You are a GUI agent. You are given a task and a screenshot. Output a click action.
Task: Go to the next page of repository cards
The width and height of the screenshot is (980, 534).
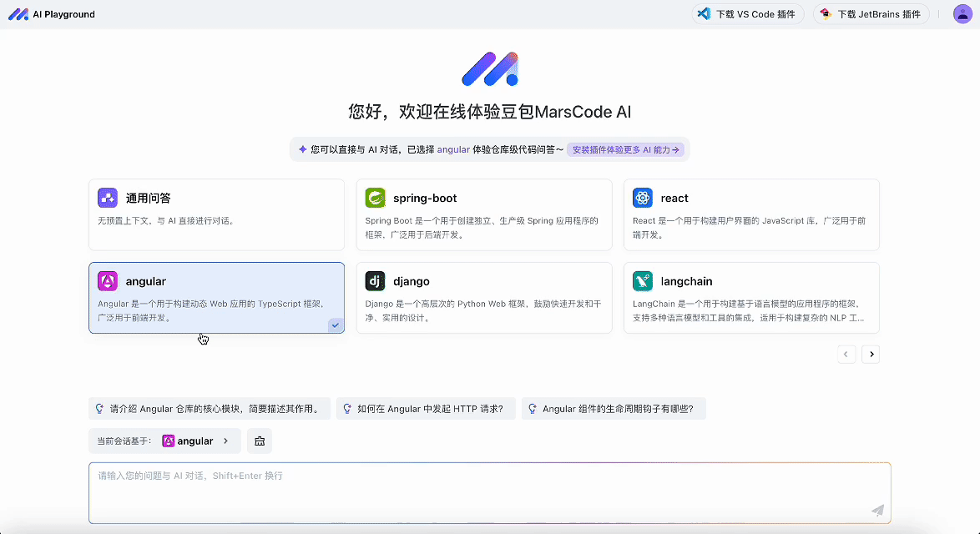coord(871,354)
